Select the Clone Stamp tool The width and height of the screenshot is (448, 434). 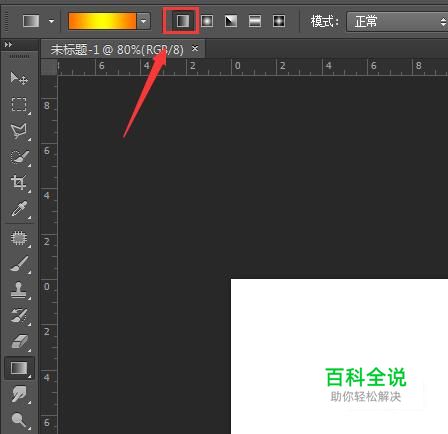(x=18, y=290)
